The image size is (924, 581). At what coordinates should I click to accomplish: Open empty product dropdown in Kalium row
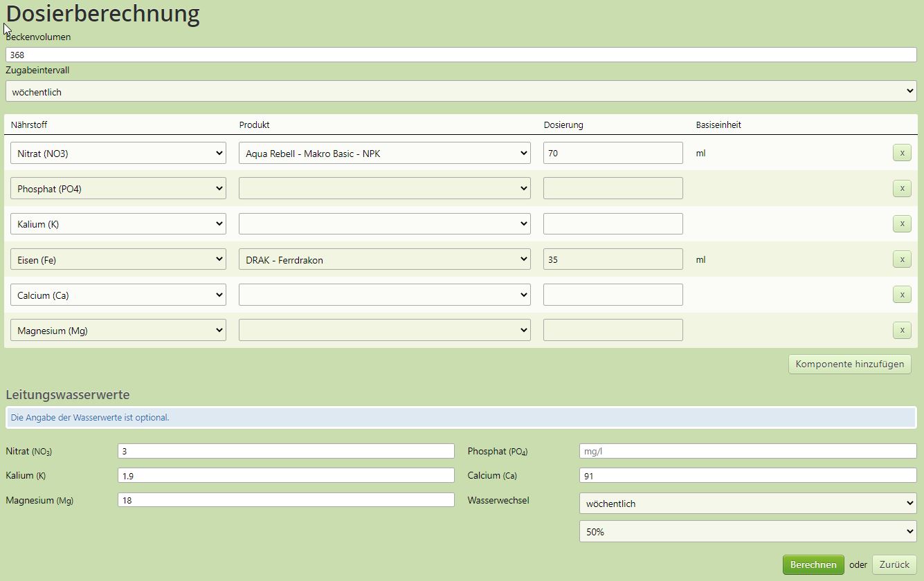pyautogui.click(x=385, y=223)
